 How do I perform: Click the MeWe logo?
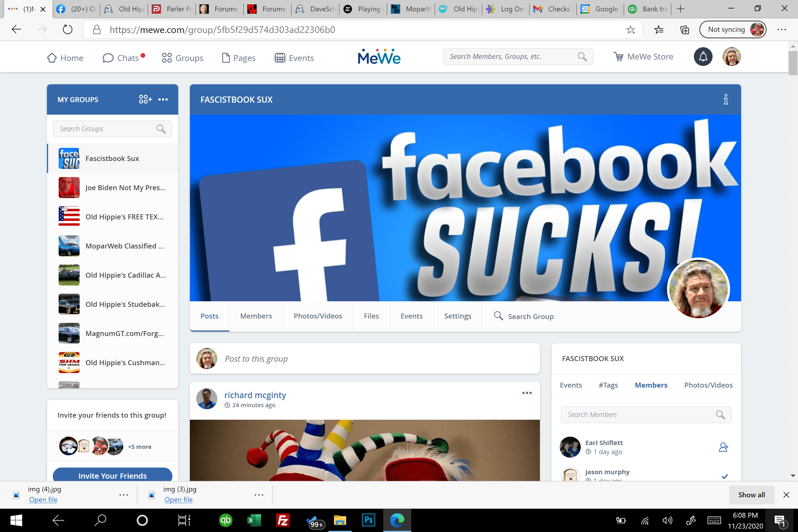tap(379, 57)
